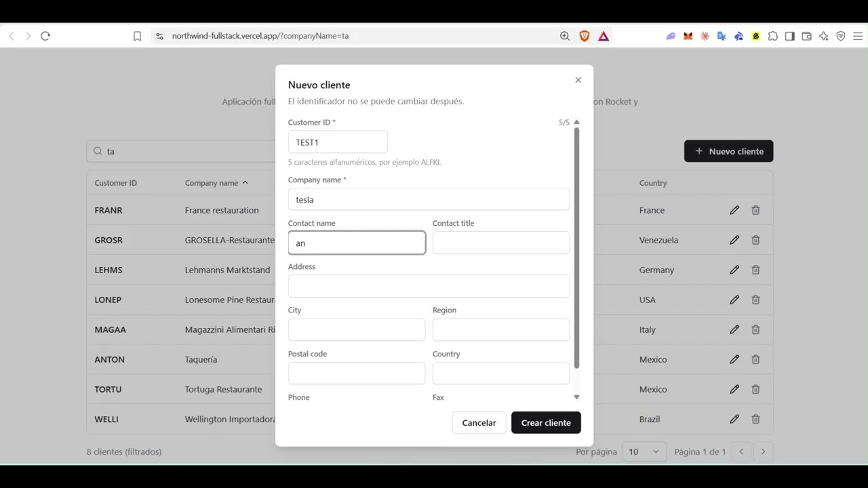Screen dimensions: 868x488
Task: Edit the MAGAA customer row
Action: click(734, 329)
